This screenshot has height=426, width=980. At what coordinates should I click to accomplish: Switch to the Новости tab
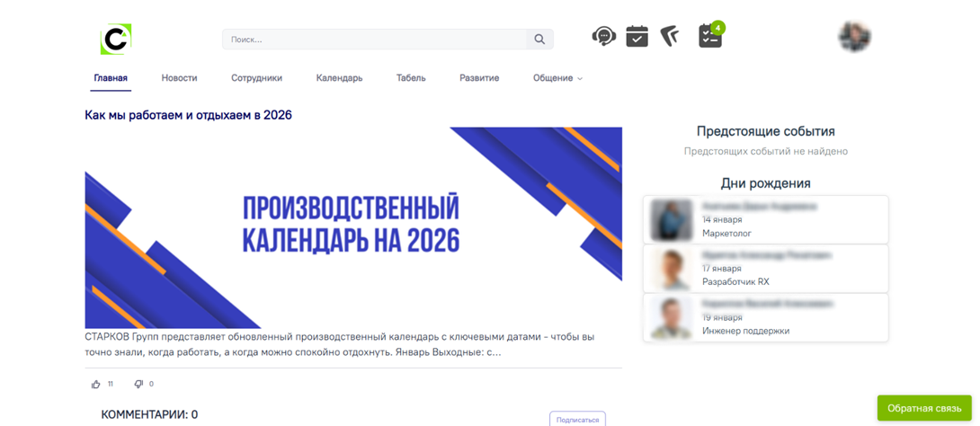180,78
